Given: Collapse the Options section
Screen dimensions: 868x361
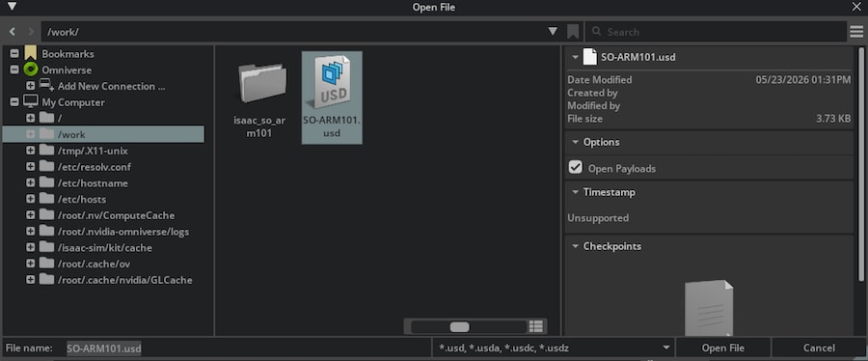Looking at the screenshot, I should pos(575,142).
